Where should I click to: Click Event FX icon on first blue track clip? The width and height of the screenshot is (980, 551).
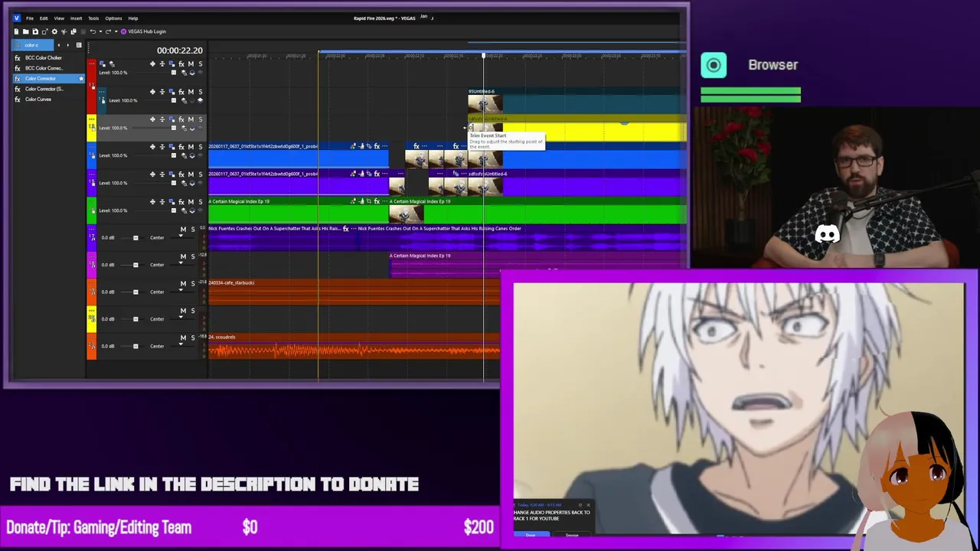click(x=377, y=146)
